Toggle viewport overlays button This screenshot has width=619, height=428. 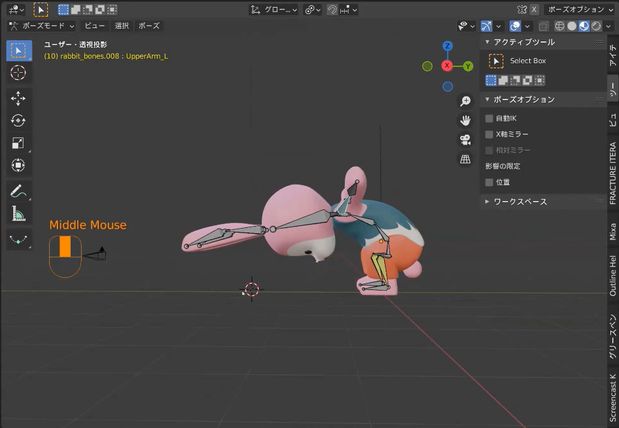515,26
